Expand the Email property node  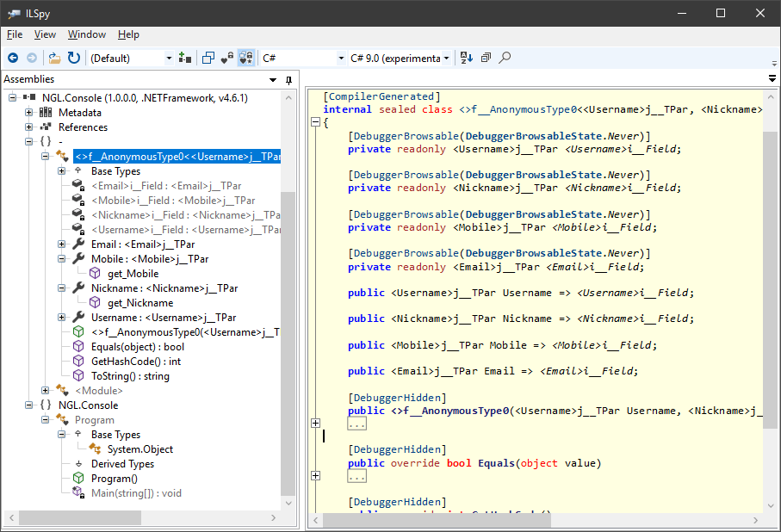tap(62, 244)
